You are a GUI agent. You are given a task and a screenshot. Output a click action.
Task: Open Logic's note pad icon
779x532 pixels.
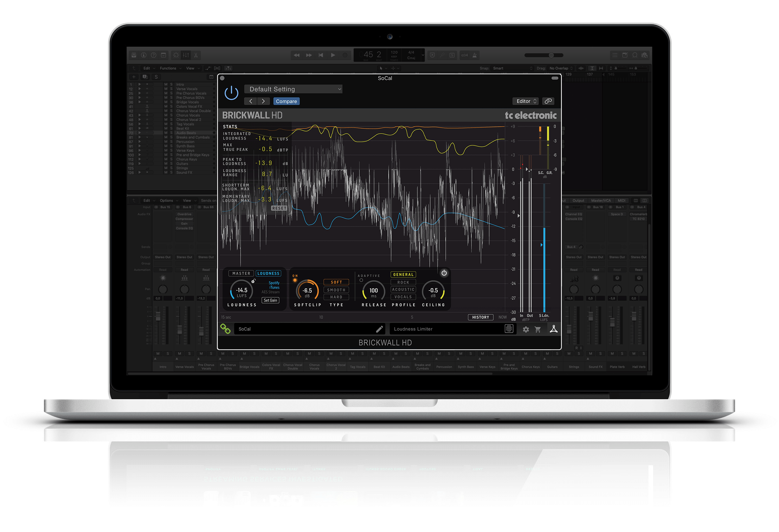[x=625, y=55]
